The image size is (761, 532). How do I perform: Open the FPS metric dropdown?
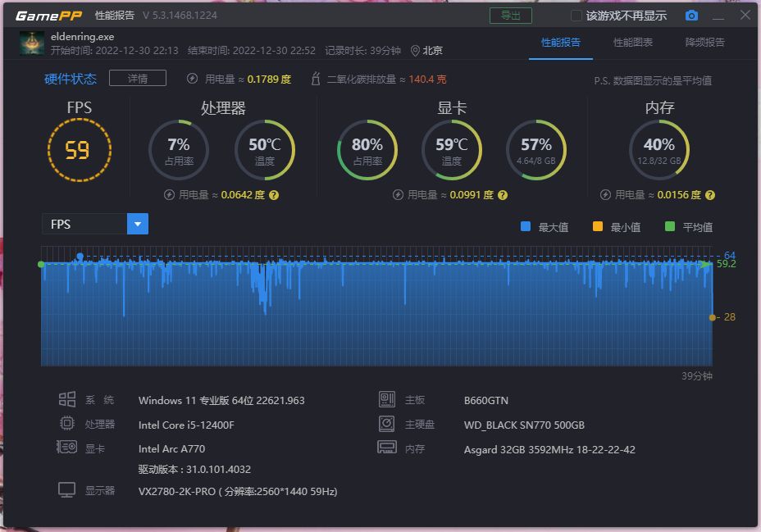tap(136, 223)
